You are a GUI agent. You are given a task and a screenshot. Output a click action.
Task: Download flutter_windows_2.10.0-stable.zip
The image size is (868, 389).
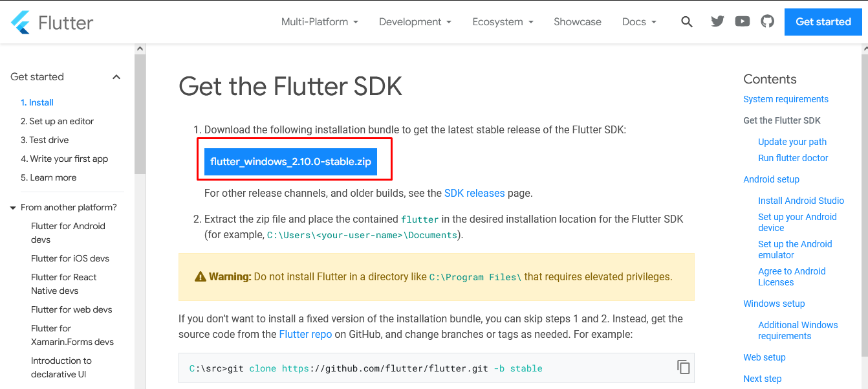click(x=290, y=162)
